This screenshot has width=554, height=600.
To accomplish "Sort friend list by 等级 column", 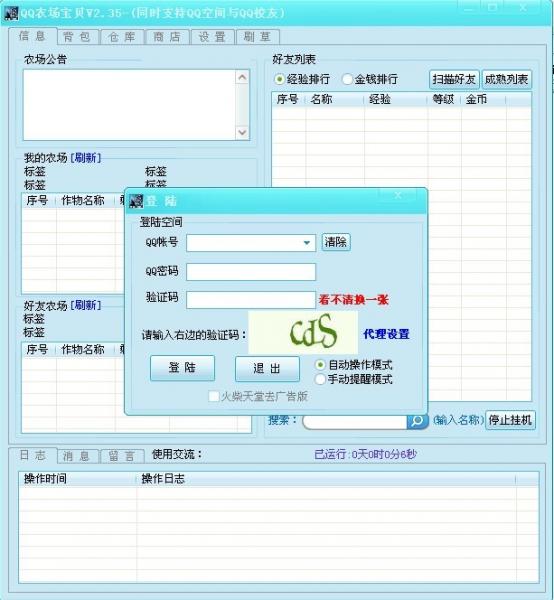I will point(444,99).
